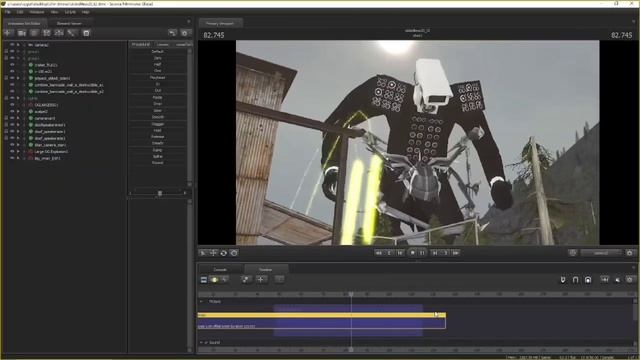Expand the camera2 tree item
This screenshot has width=640, height=360.
click(18, 45)
